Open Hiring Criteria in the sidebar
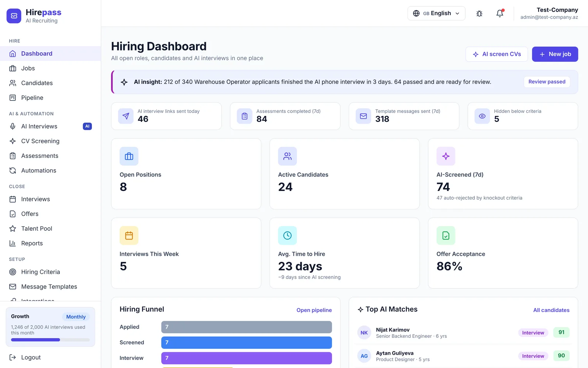The height and width of the screenshot is (368, 588). coord(50,272)
